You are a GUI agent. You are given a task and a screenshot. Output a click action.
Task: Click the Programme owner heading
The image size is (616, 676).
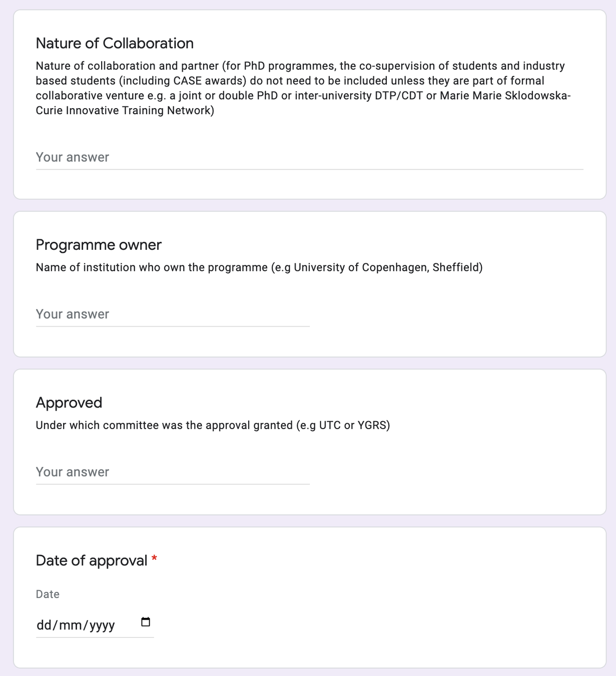coord(99,245)
